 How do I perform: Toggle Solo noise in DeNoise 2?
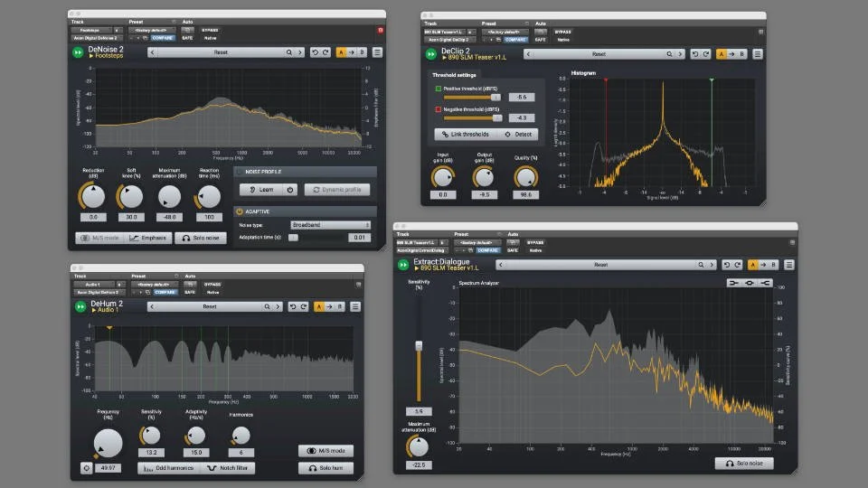click(201, 238)
